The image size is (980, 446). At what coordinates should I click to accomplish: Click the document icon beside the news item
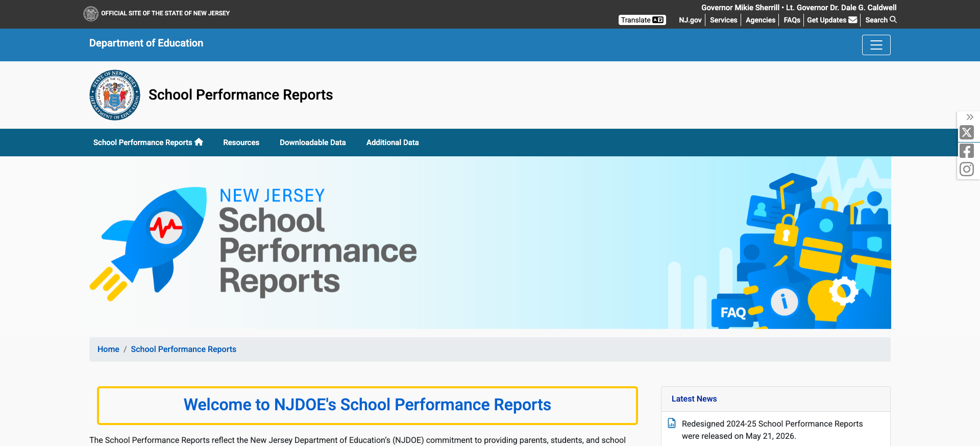[672, 424]
